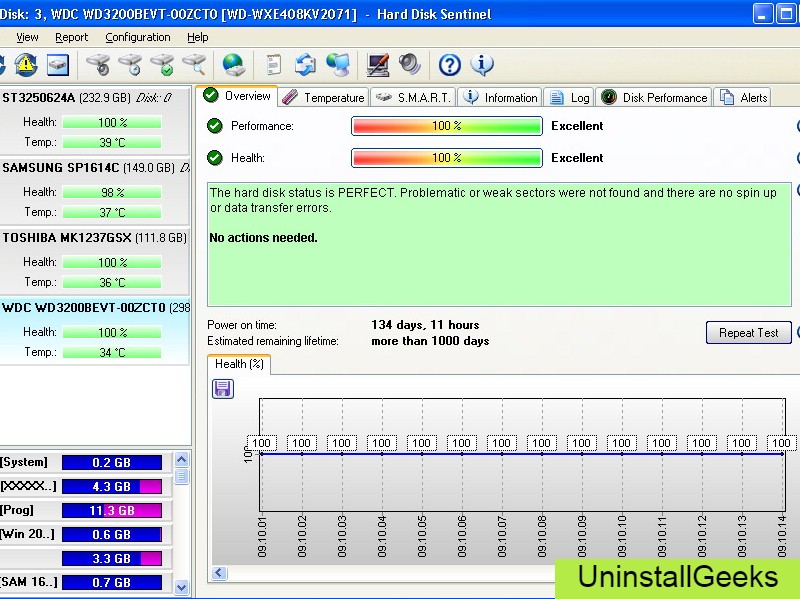Click 'No actions needed.' status text

click(x=263, y=237)
